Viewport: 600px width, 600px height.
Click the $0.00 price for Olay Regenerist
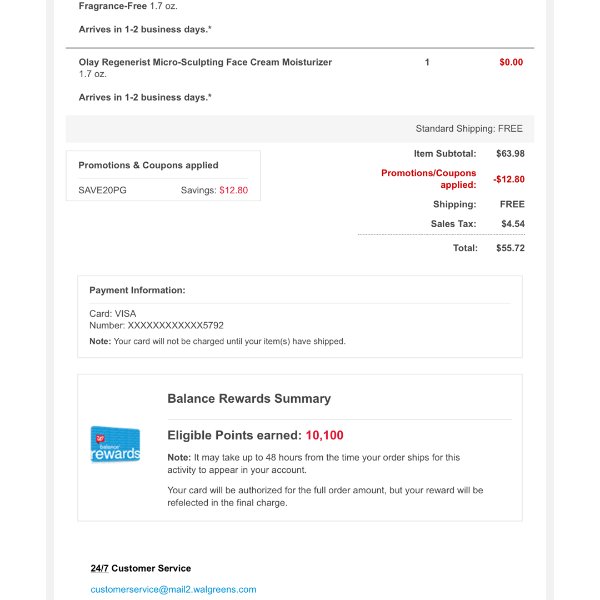[x=511, y=62]
